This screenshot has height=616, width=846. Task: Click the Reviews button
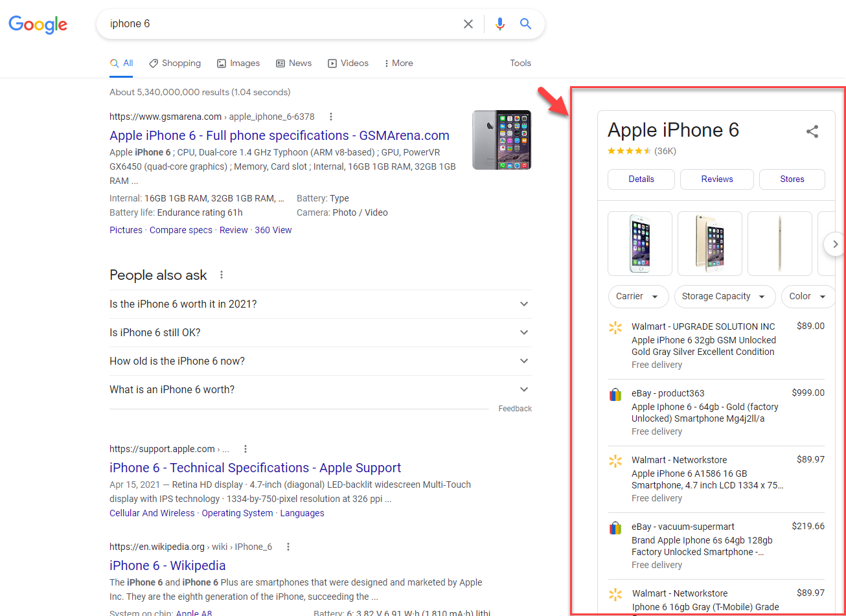pos(716,179)
